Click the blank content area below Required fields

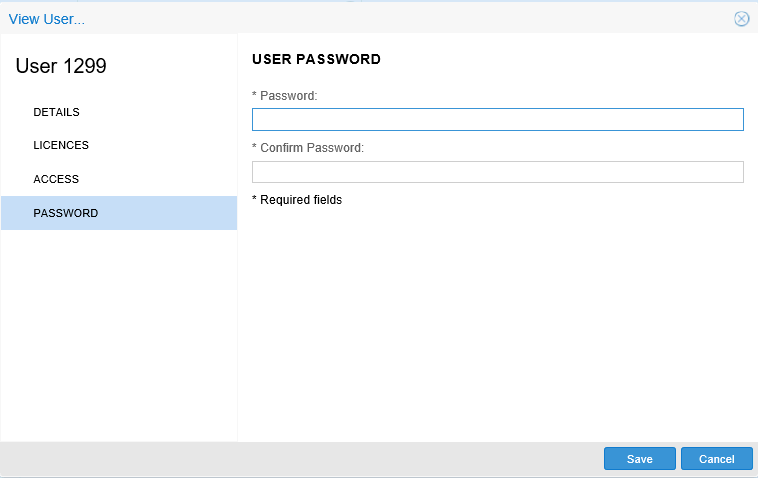coord(497,320)
